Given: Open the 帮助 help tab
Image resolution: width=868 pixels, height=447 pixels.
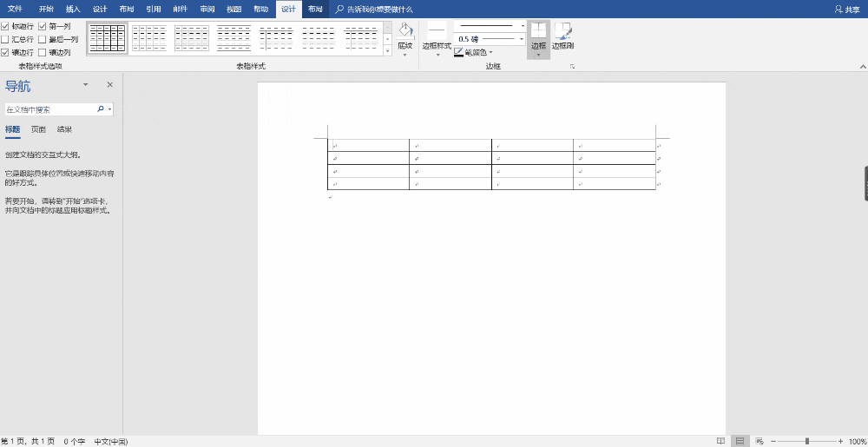Looking at the screenshot, I should 260,10.
